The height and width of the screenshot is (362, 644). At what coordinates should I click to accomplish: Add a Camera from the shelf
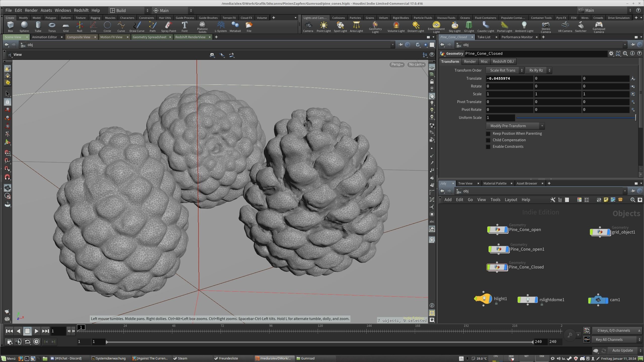click(308, 27)
